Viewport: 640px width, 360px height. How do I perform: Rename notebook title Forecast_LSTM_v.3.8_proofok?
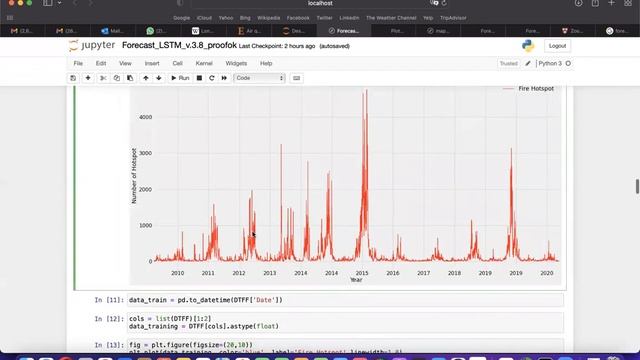click(179, 45)
